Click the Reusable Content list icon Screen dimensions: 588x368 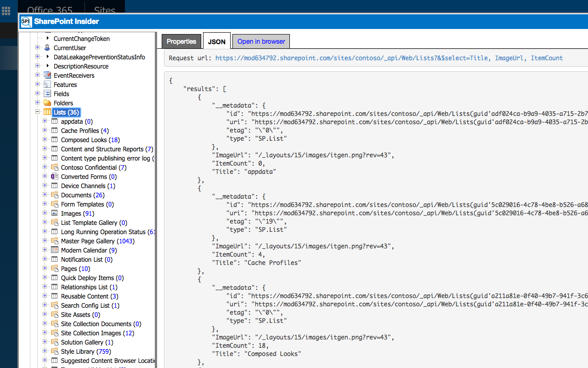(54, 296)
